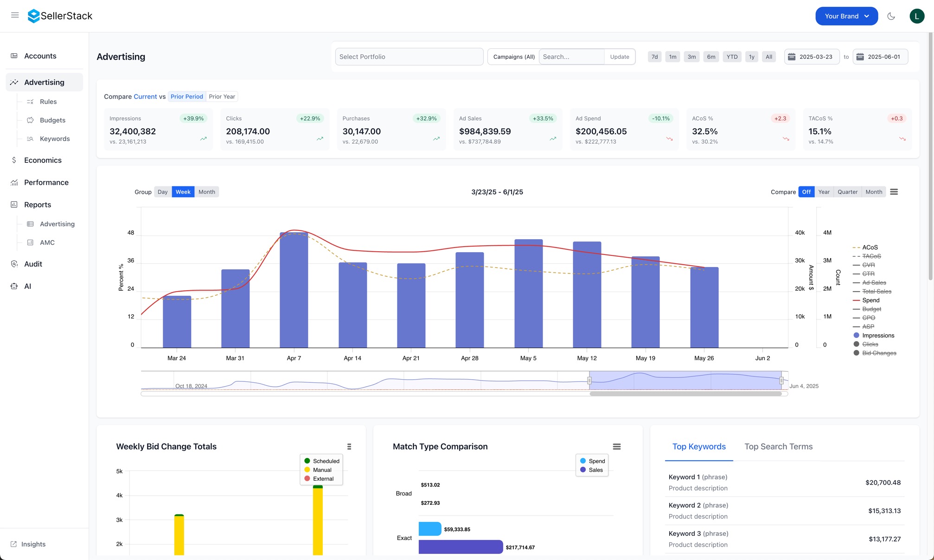Toggle Sales series in match type legend
This screenshot has width=934, height=560.
[x=591, y=470]
